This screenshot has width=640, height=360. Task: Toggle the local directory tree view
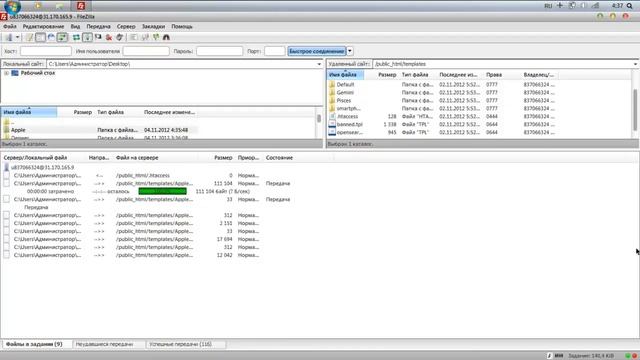tap(40, 37)
